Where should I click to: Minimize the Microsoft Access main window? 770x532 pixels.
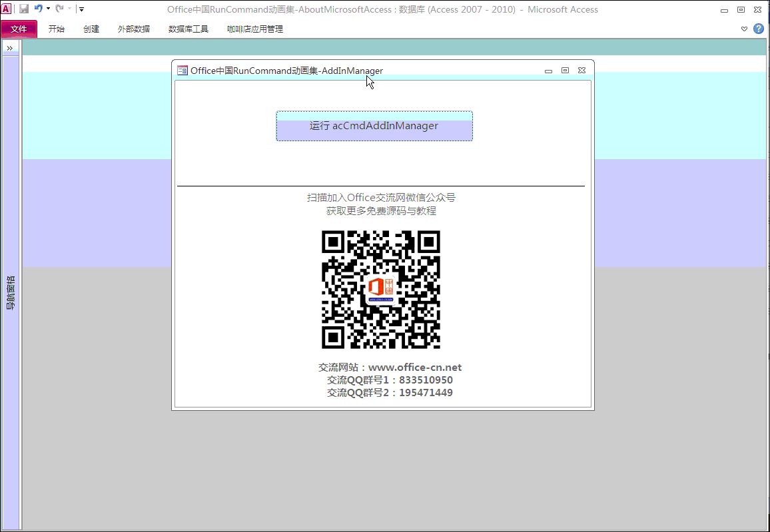click(724, 10)
